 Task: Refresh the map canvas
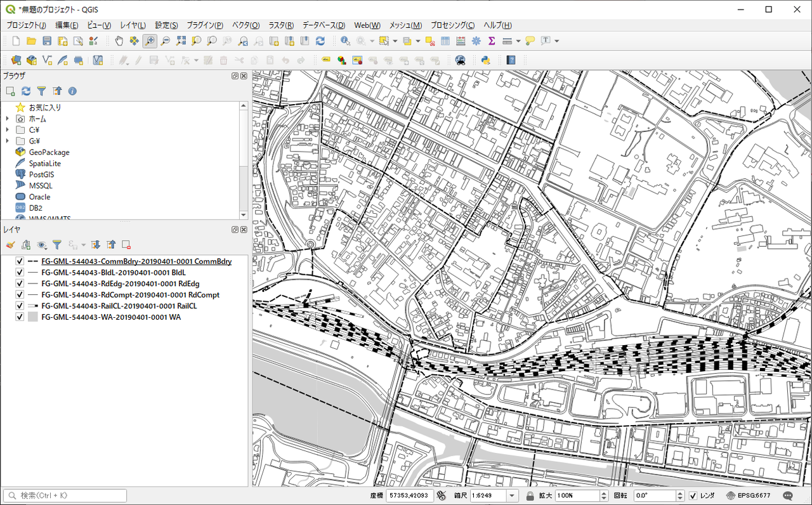coord(320,41)
